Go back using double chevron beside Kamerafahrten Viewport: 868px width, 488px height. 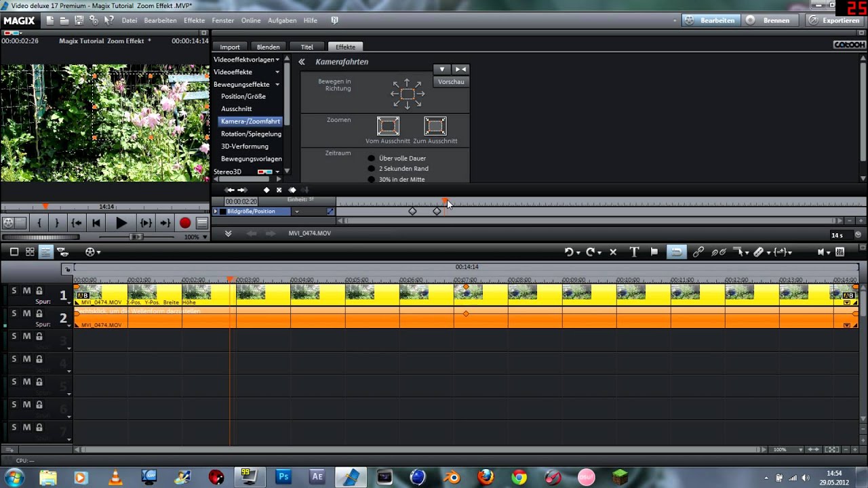tap(302, 62)
